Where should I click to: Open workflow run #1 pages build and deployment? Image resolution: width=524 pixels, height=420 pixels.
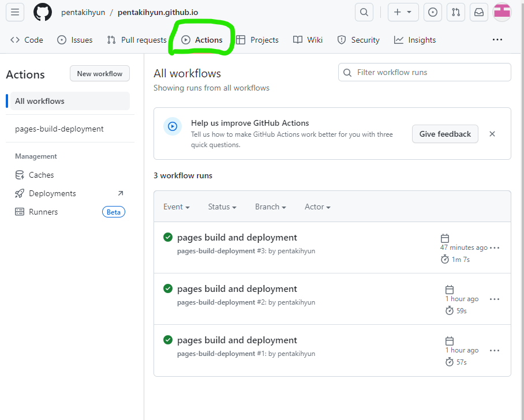pos(237,340)
